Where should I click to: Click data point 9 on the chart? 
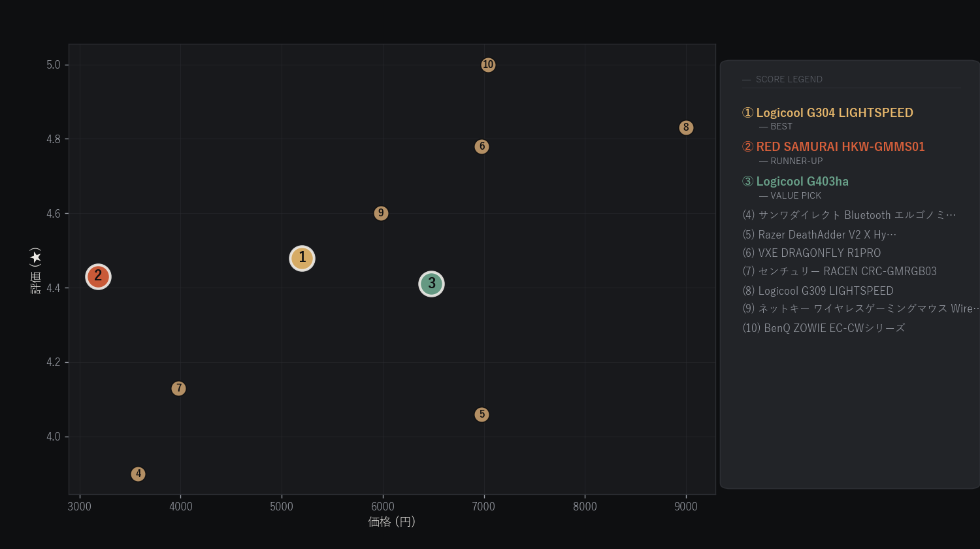(x=381, y=213)
